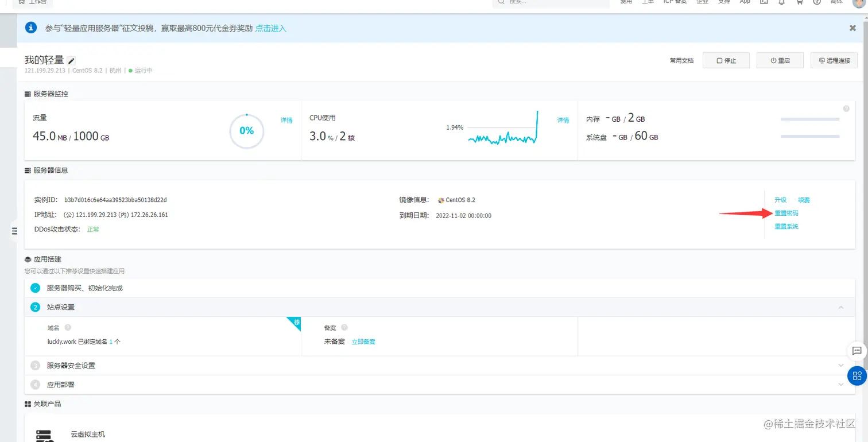Expand 服务器安全设置 with its chevron
This screenshot has width=868, height=442.
click(x=841, y=366)
